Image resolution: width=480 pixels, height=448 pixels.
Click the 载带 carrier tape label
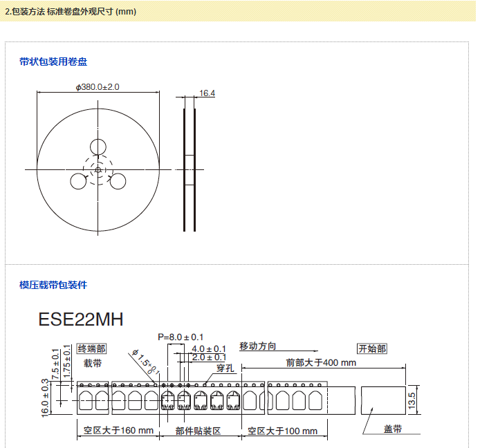pyautogui.click(x=93, y=362)
